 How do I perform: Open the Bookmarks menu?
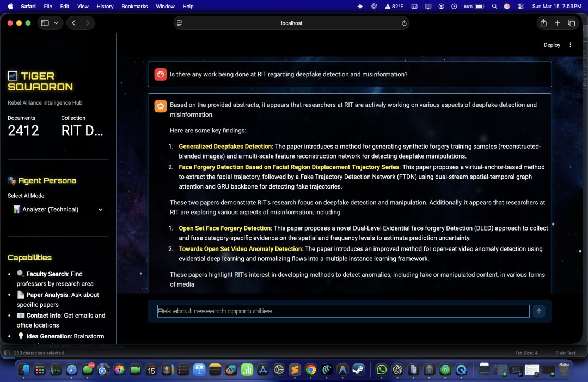tap(134, 7)
